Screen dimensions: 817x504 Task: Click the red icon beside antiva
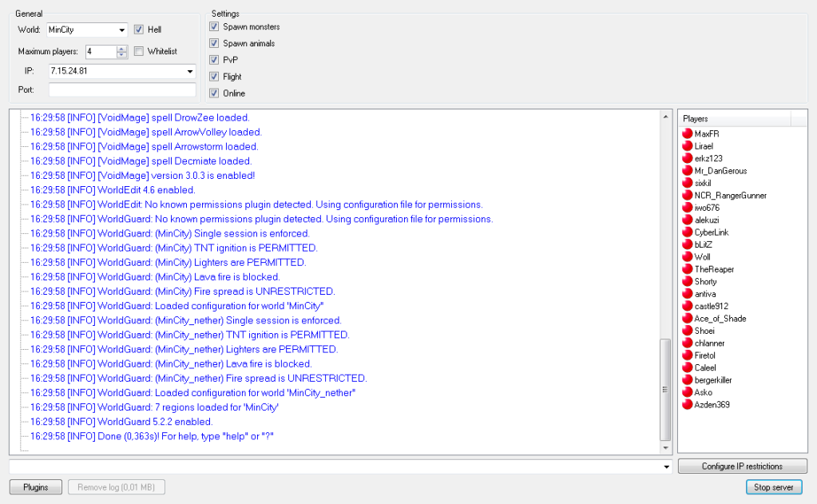(688, 293)
